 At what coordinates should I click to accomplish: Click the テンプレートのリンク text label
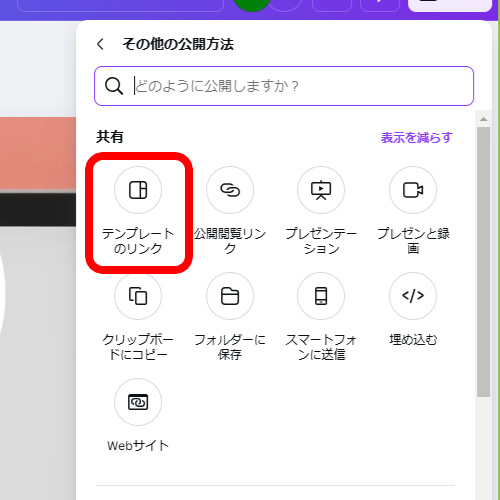click(x=138, y=241)
